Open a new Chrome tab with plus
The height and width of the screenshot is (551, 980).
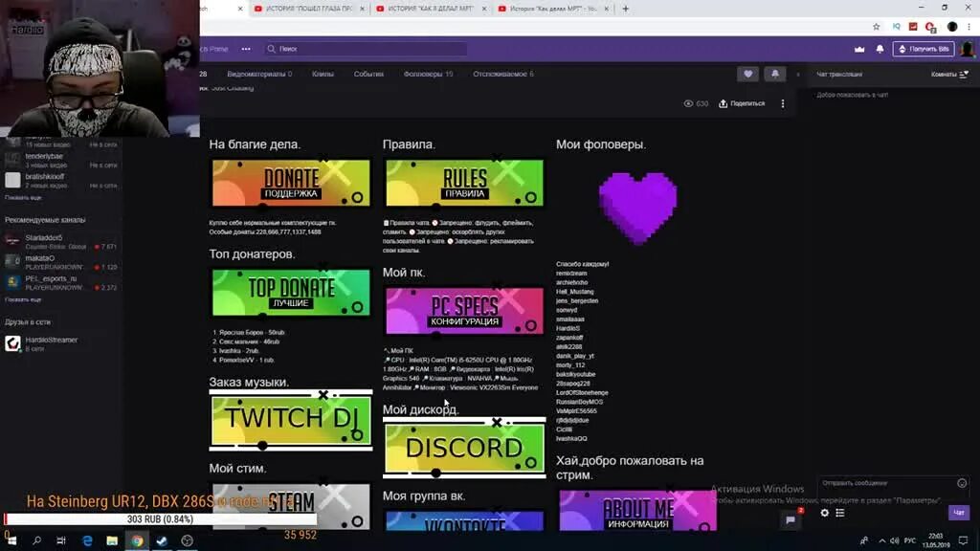click(626, 9)
